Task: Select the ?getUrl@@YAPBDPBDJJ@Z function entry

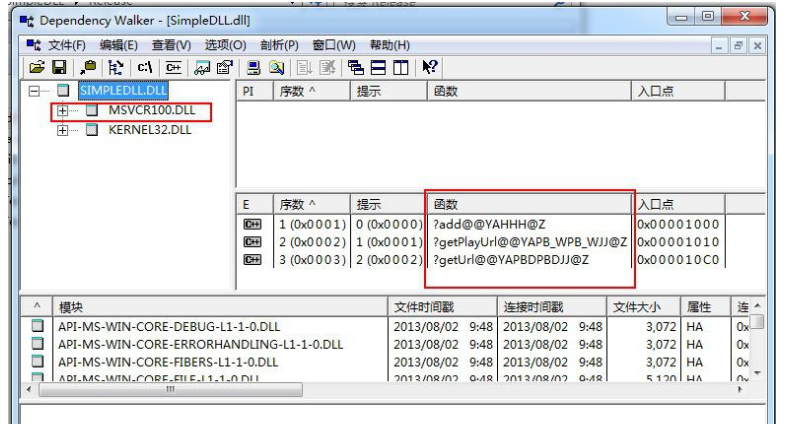Action: 511,260
